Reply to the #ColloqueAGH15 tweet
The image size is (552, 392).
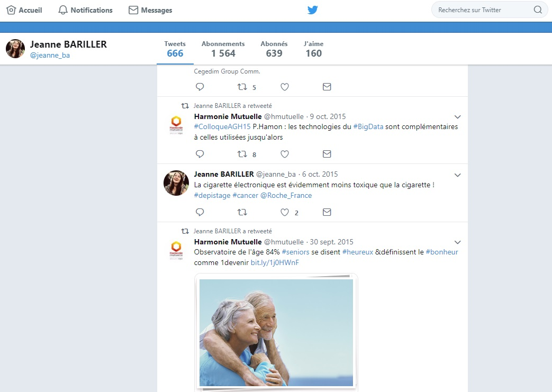pyautogui.click(x=200, y=154)
